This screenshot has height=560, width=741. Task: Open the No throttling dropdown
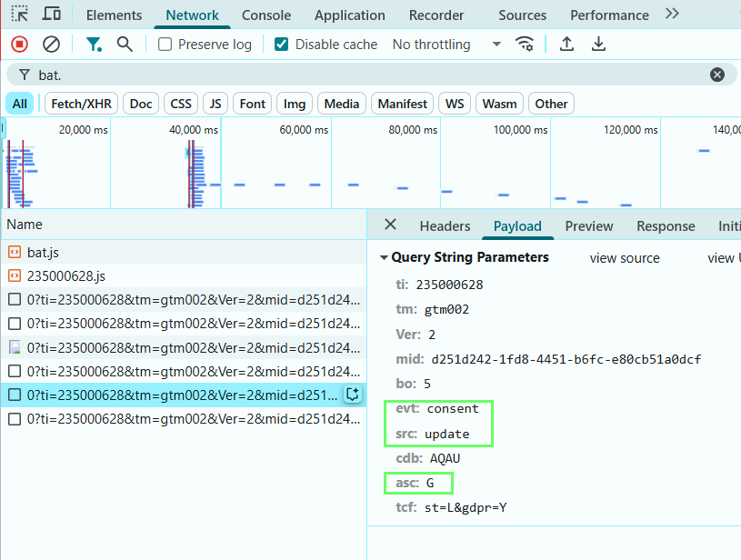[x=446, y=45]
